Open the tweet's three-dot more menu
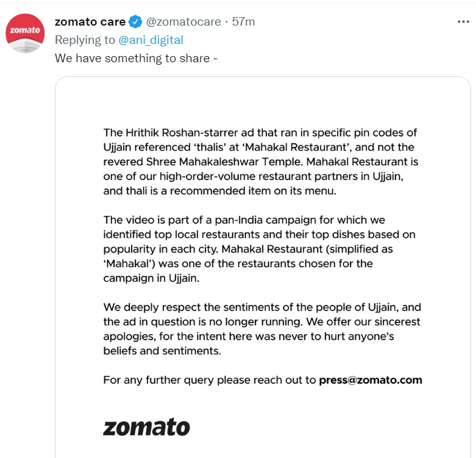Screen dimensions: 476x458 click(463, 22)
